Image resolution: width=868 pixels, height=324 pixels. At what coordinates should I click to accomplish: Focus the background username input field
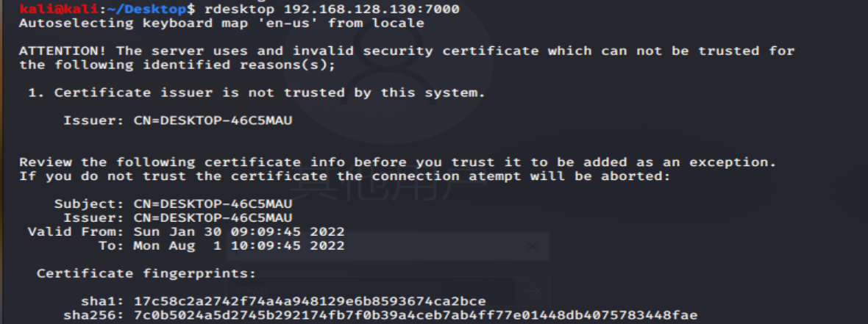[x=388, y=246]
